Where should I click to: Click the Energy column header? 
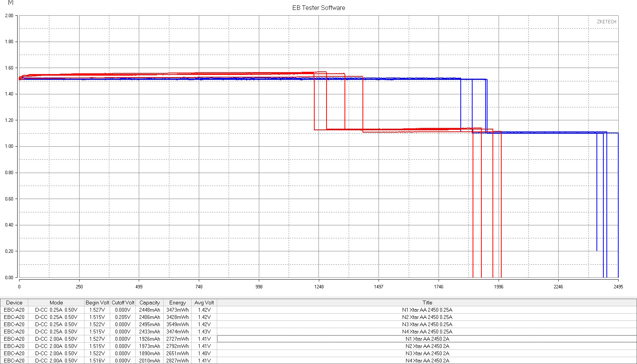[x=177, y=303]
